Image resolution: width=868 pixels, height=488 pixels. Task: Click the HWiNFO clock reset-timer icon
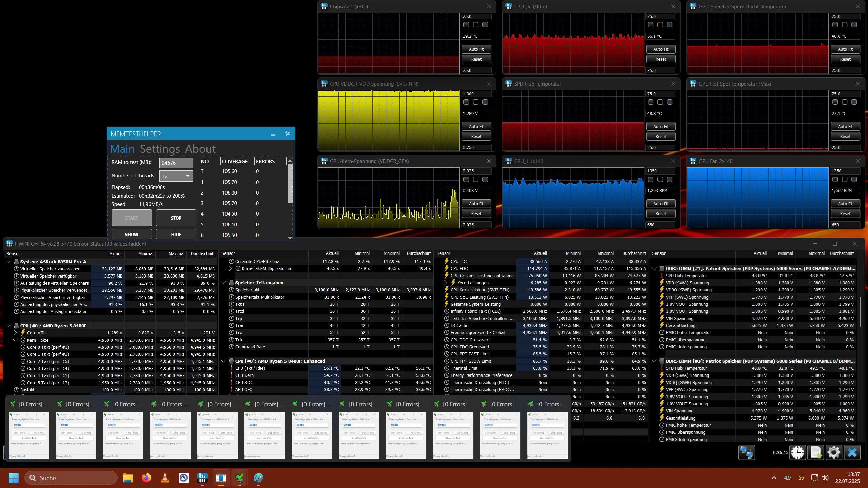(x=797, y=452)
